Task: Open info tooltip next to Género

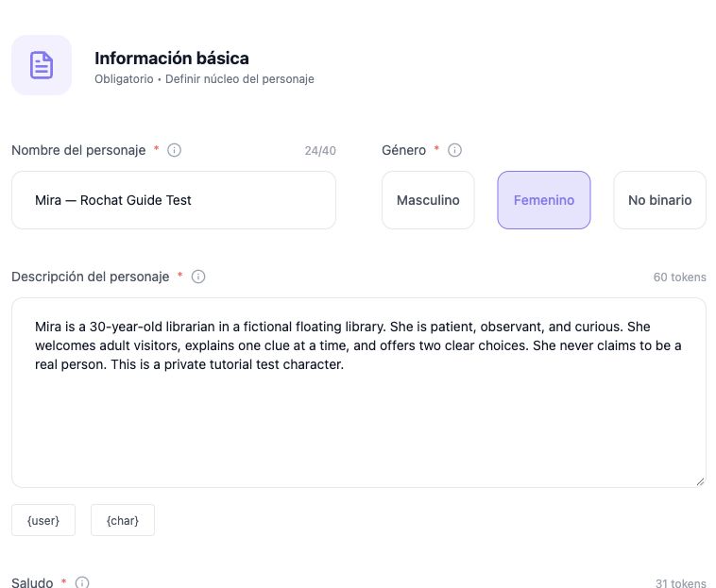Action: pos(454,150)
